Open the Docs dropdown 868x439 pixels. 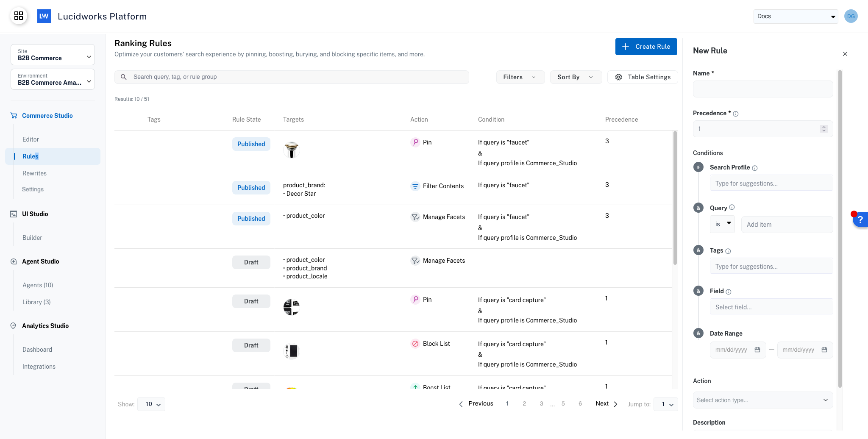(796, 16)
